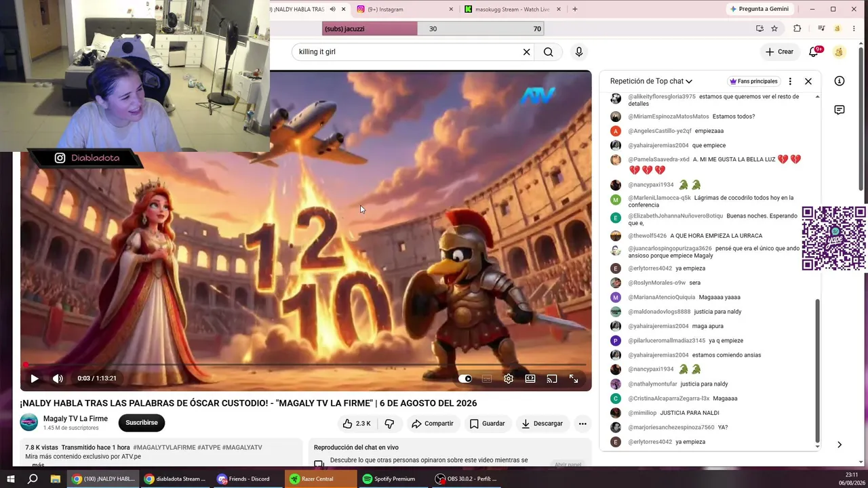Save the video with Guardar

click(x=487, y=424)
